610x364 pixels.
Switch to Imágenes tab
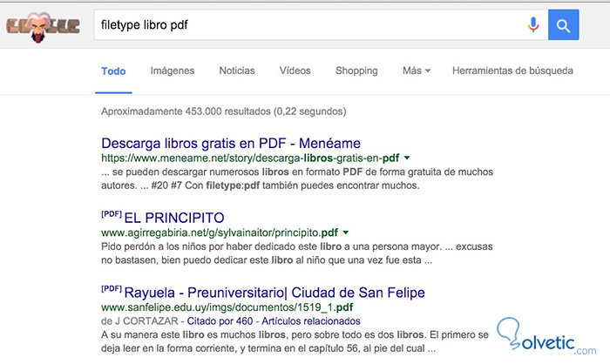(x=173, y=71)
